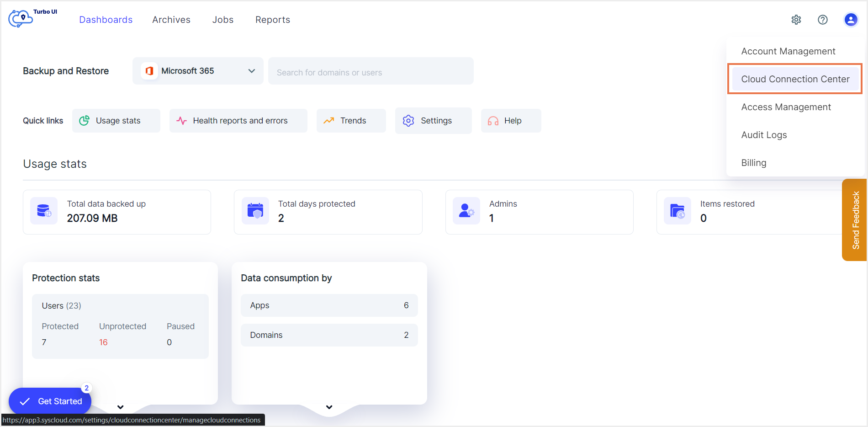Expand the Data consumption card chevron

click(x=329, y=407)
